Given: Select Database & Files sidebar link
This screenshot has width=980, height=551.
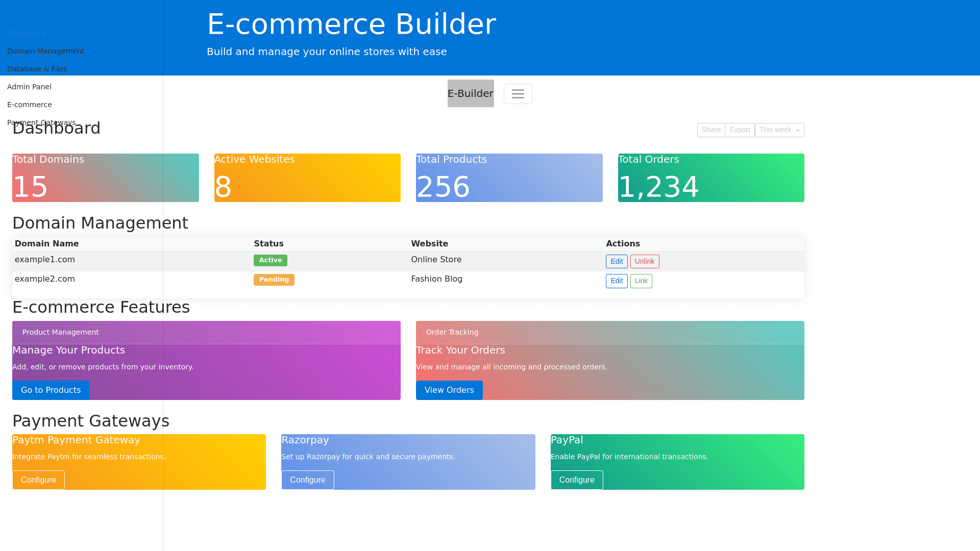Looking at the screenshot, I should click(x=37, y=69).
